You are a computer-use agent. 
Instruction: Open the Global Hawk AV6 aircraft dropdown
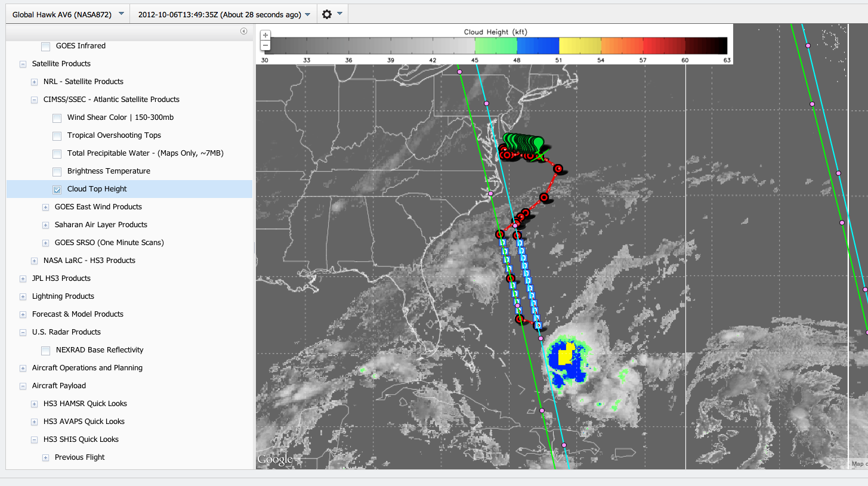(67, 14)
